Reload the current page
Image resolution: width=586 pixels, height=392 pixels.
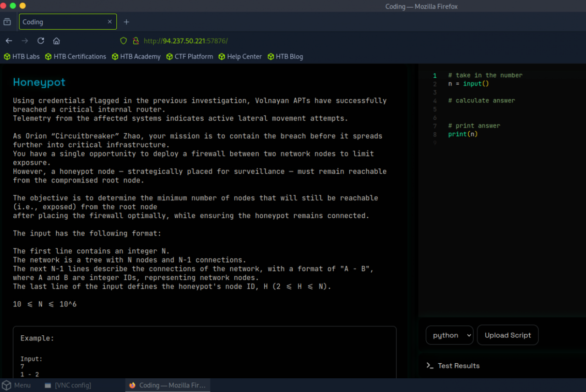pyautogui.click(x=41, y=41)
